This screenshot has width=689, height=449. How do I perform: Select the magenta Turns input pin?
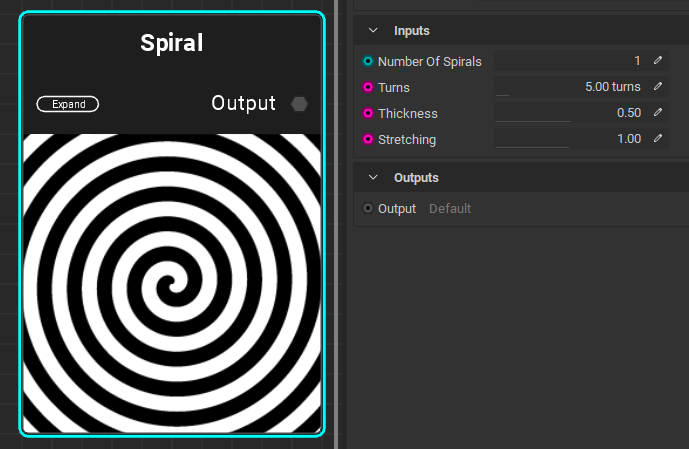368,88
